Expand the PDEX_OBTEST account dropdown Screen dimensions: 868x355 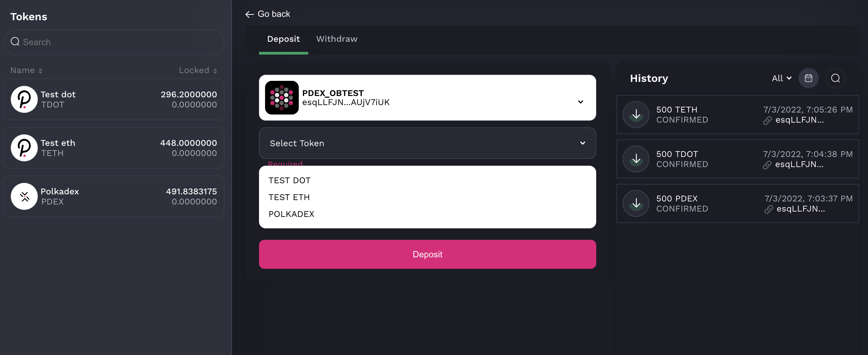[x=580, y=102]
